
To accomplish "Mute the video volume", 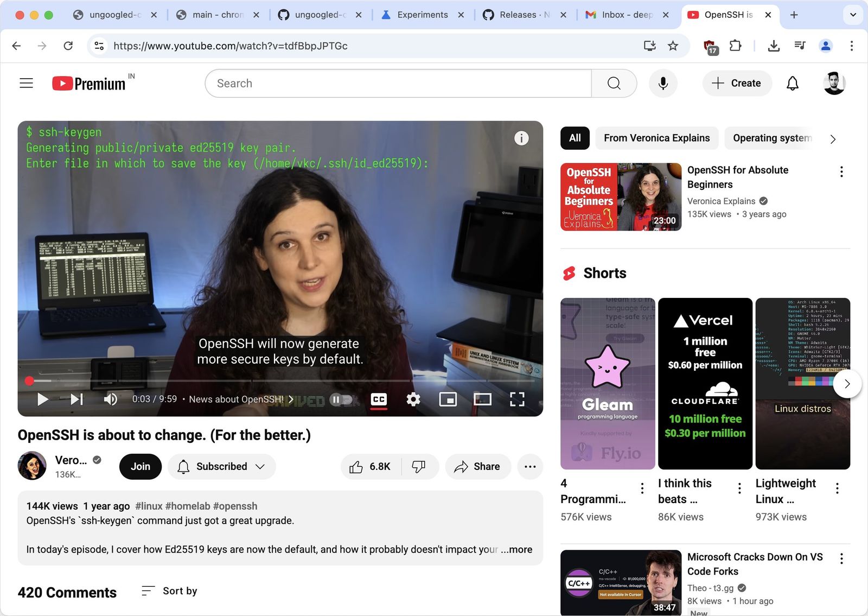I will point(110,399).
